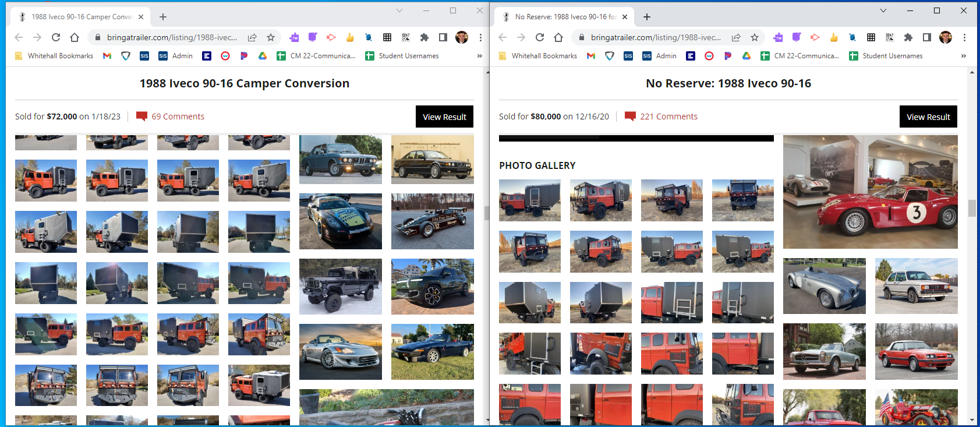Open Google Drive bookmark in left window

click(263, 56)
